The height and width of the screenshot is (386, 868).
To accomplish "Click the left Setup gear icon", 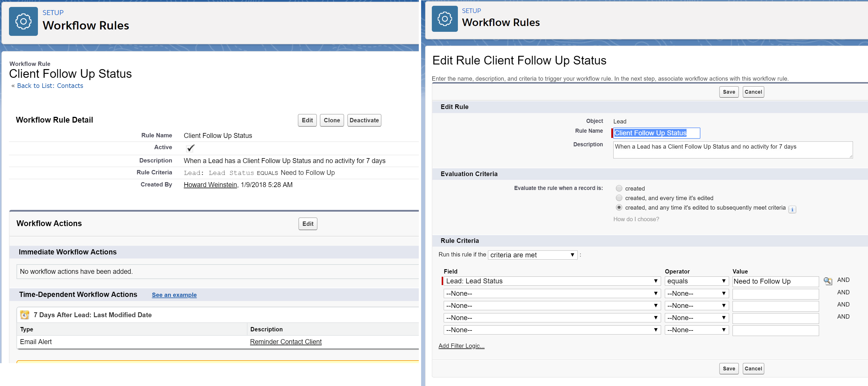I will 23,21.
